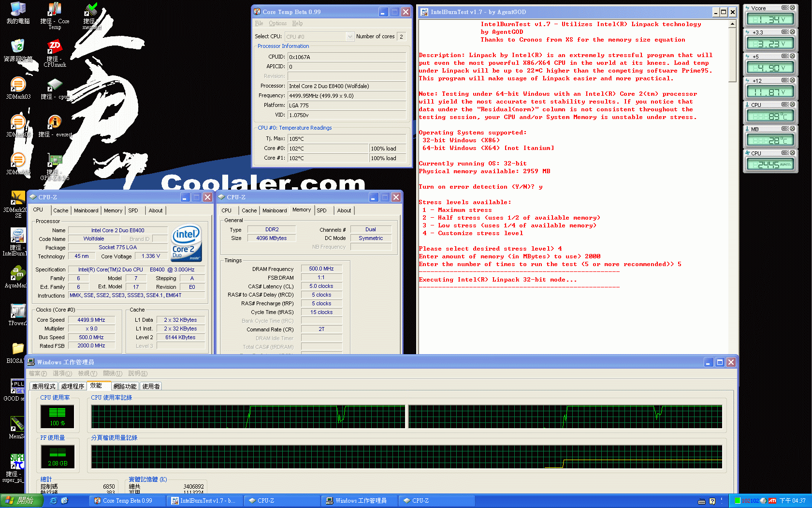
Task: Switch to Mainboard tab in left CPU-Z window
Action: tap(86, 210)
